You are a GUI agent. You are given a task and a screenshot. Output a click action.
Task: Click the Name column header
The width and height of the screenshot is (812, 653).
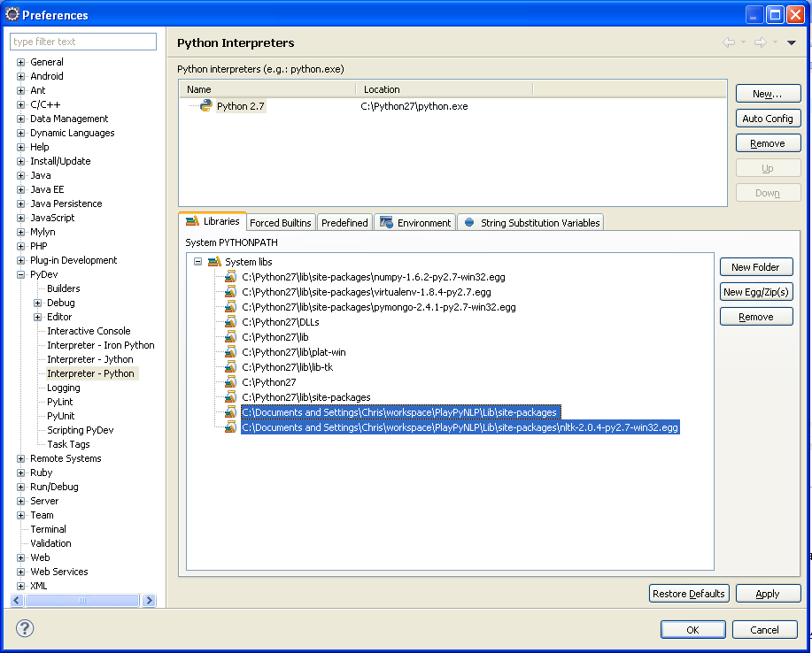click(x=268, y=89)
